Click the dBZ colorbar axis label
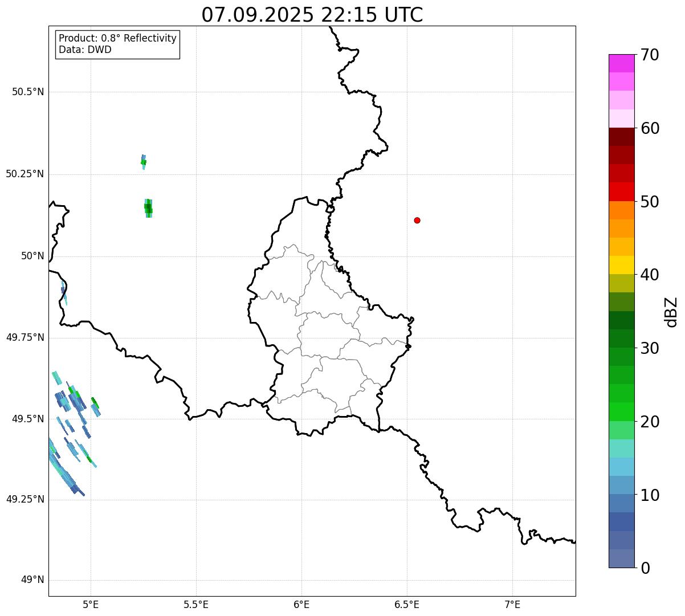The height and width of the screenshot is (616, 685). click(671, 311)
